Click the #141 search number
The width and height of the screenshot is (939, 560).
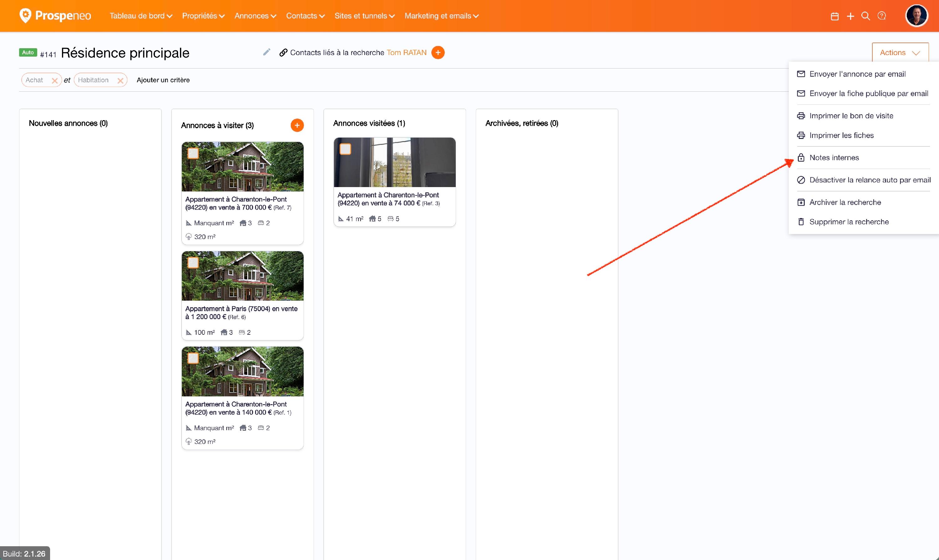pyautogui.click(x=48, y=55)
